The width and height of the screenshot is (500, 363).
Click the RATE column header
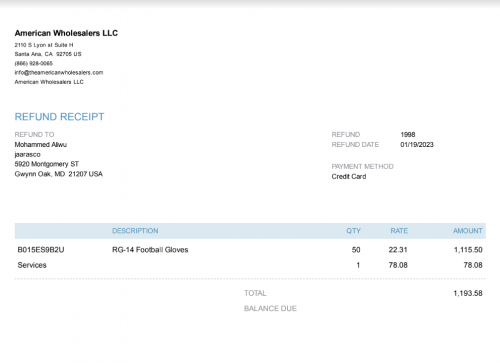(x=399, y=231)
